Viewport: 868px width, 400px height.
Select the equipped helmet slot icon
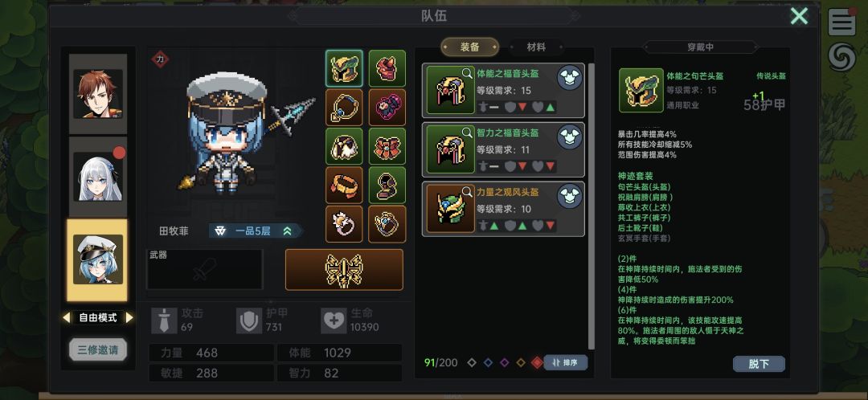pyautogui.click(x=344, y=68)
